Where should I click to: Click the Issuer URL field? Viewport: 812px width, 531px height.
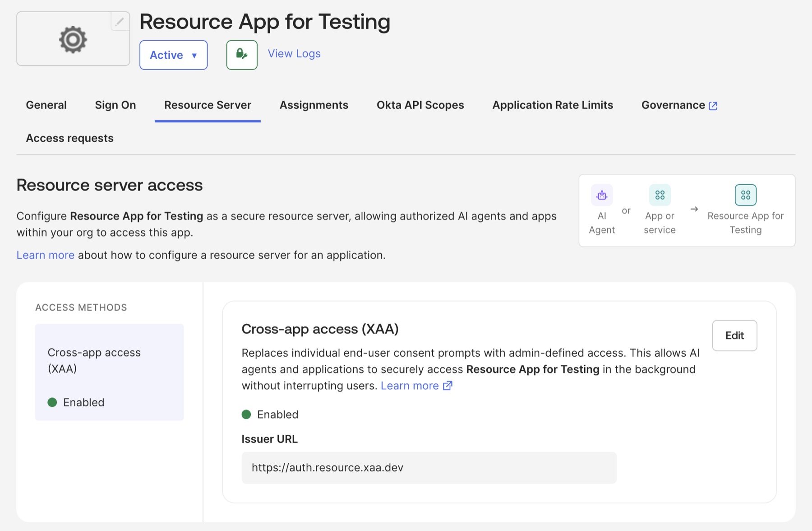(429, 468)
